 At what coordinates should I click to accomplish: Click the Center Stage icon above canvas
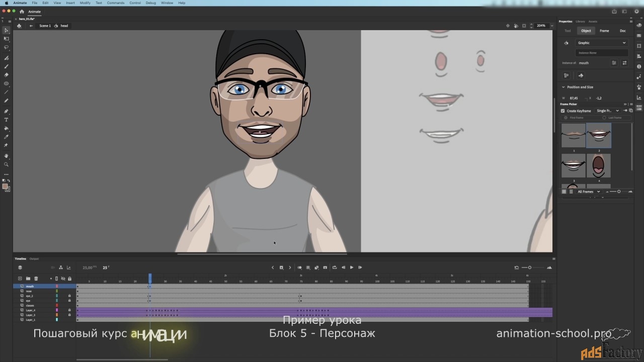tap(508, 26)
